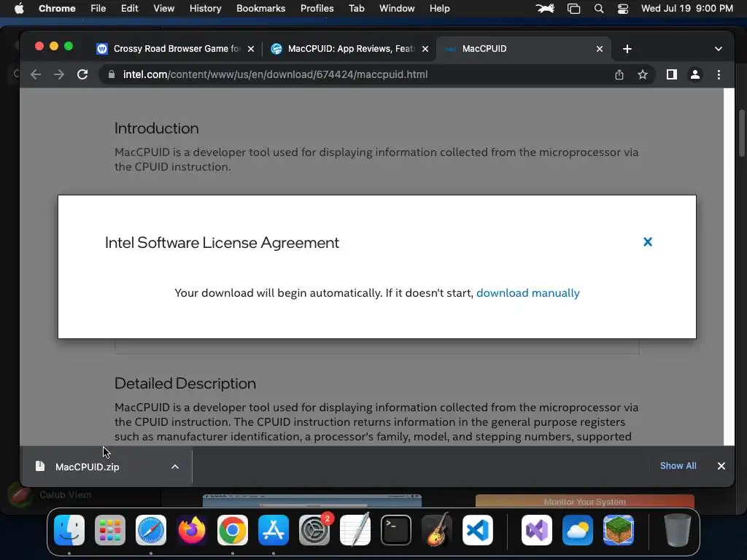This screenshot has height=560, width=747.
Task: Close the Crossy Road Browser Game tab
Action: point(251,49)
